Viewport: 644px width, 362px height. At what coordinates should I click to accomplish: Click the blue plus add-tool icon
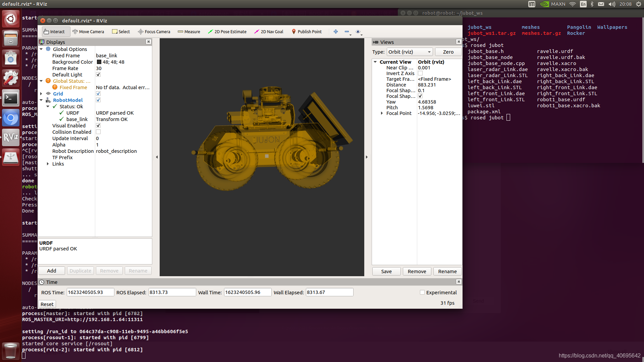point(336,32)
